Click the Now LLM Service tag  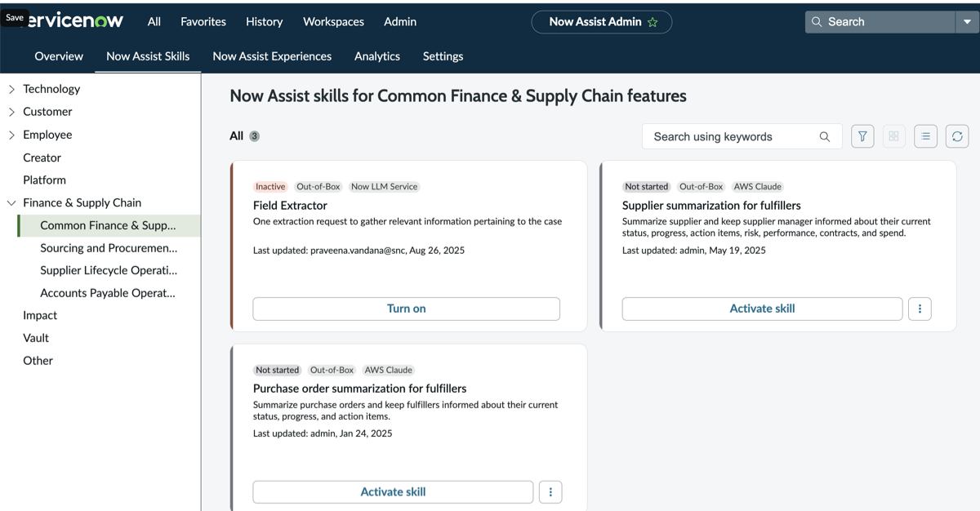click(x=384, y=187)
